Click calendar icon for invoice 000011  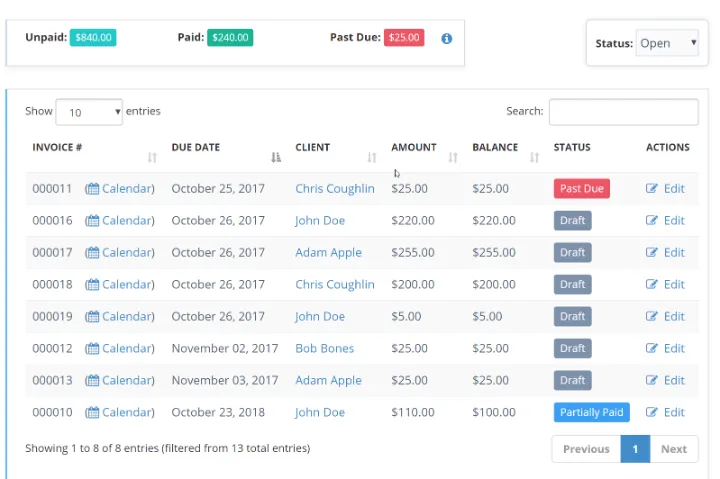pos(93,189)
